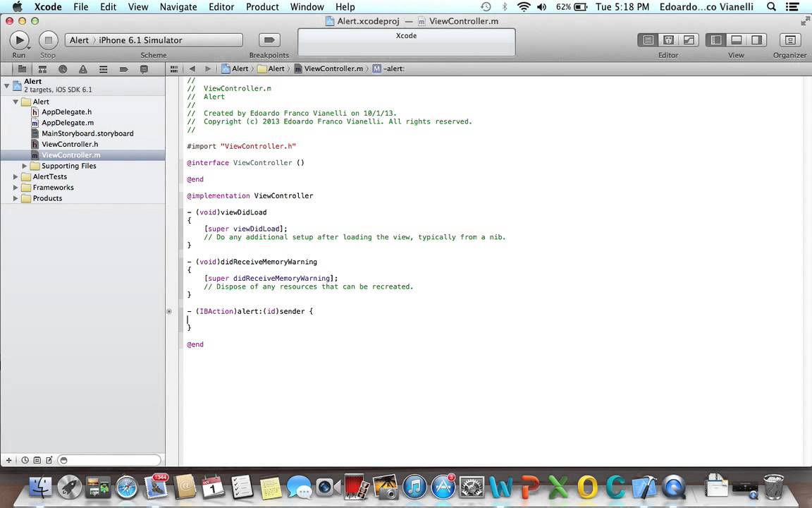Enter full screen with top-right arrows

coord(805,20)
